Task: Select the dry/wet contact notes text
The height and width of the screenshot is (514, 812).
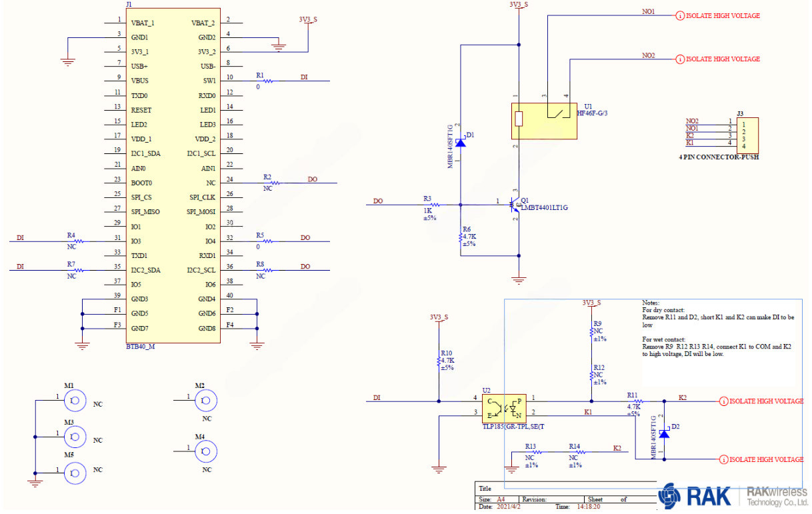Action: click(717, 328)
